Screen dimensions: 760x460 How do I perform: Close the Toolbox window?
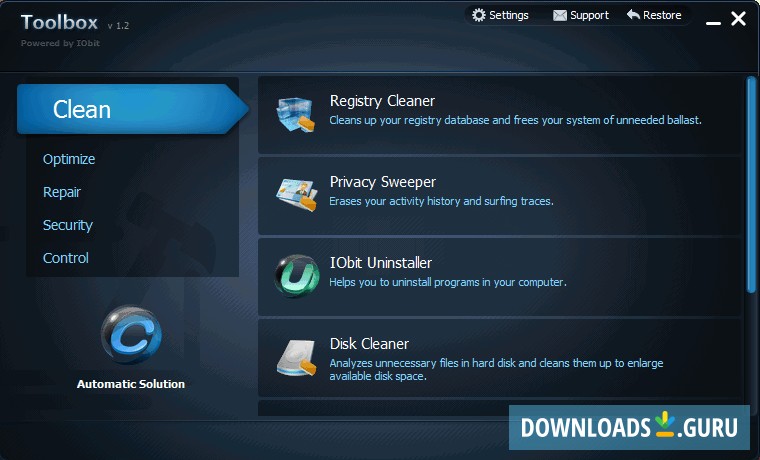click(738, 18)
